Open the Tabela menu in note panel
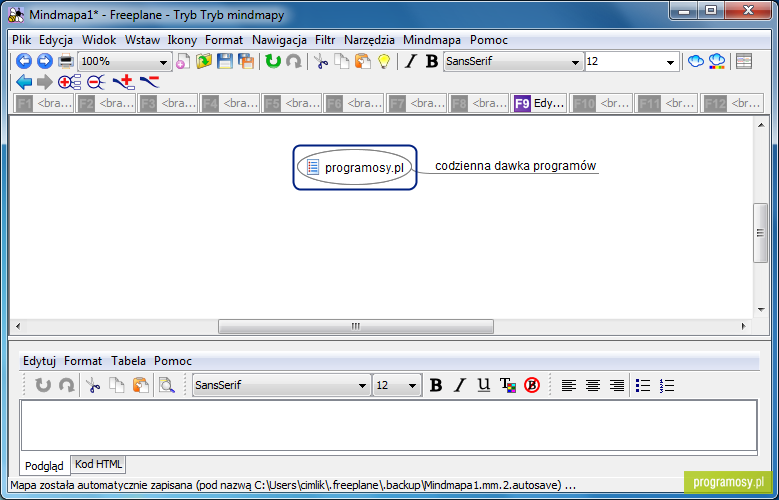This screenshot has height=500, width=779. [129, 361]
